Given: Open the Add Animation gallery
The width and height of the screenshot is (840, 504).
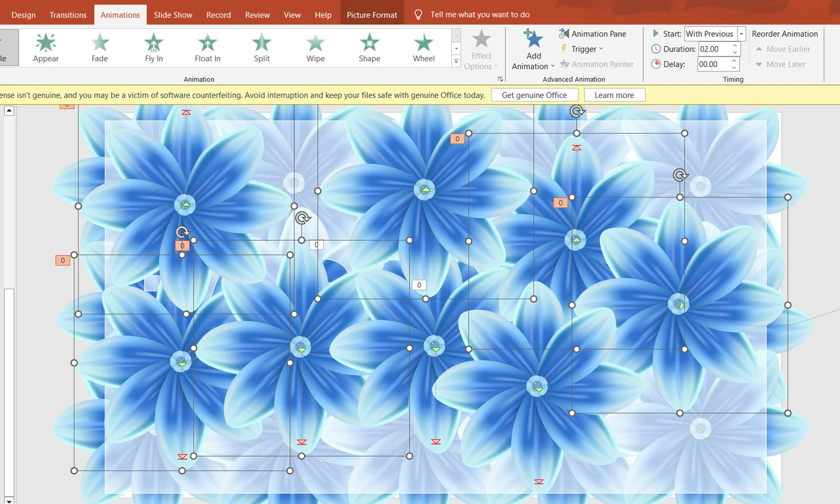Looking at the screenshot, I should (x=533, y=49).
